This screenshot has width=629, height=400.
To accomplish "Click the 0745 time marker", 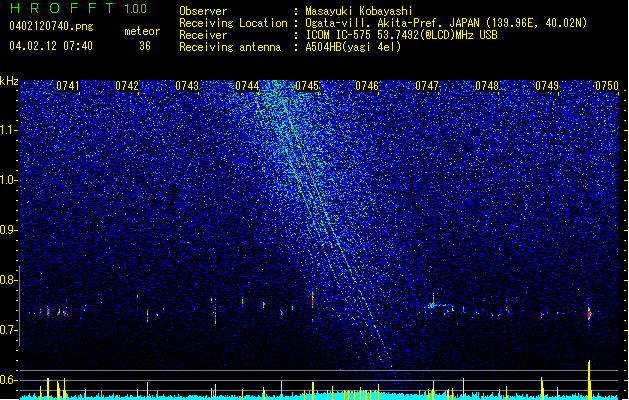I will 307,86.
